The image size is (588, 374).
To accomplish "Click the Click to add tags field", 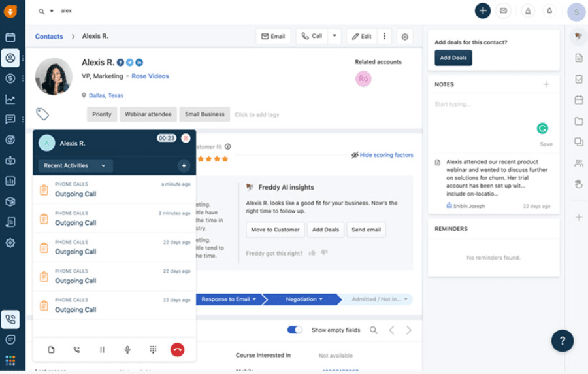I will (257, 115).
